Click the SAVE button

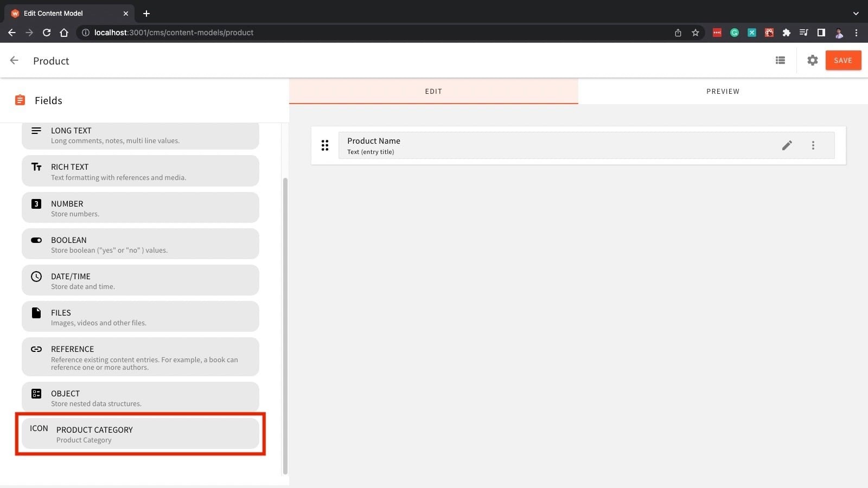pos(843,60)
